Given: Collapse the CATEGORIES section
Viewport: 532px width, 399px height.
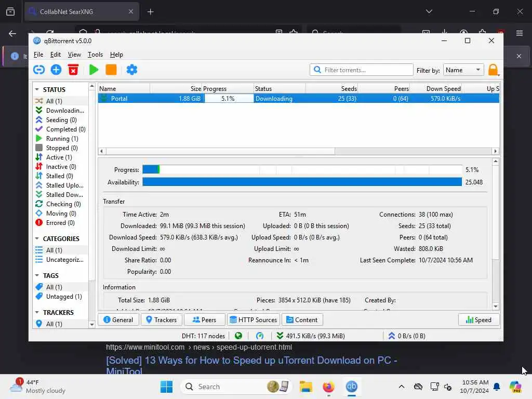Looking at the screenshot, I should 37,238.
